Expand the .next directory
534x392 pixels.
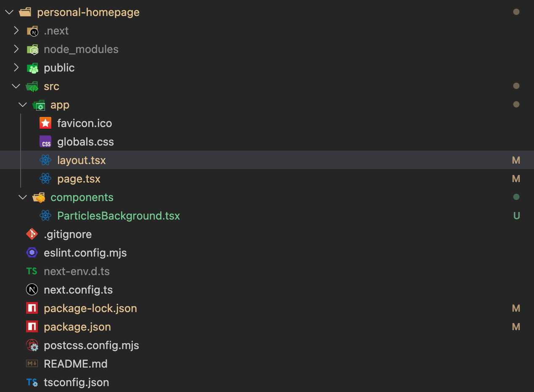point(16,30)
